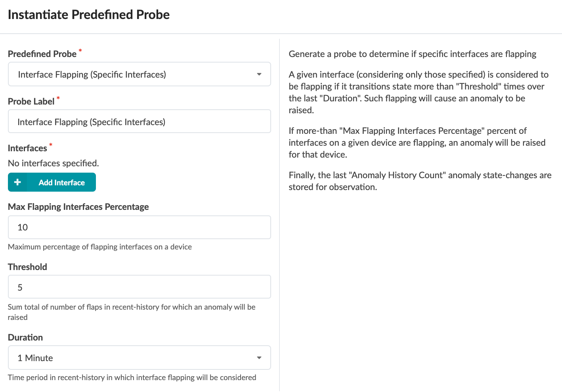Screen dimensions: 562x392
Task: Click the 'Generate a probe' description line
Action: point(412,54)
